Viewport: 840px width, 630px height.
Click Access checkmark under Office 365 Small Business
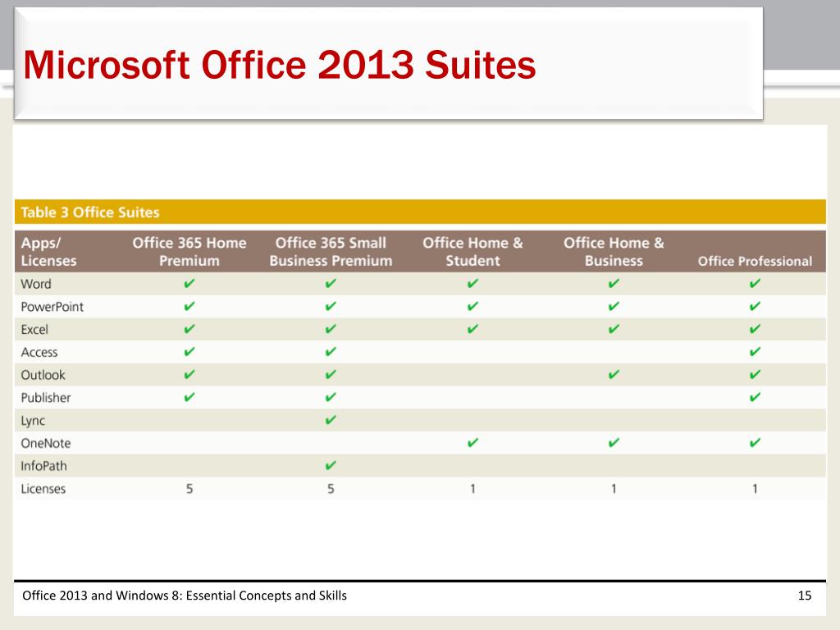[x=331, y=351]
